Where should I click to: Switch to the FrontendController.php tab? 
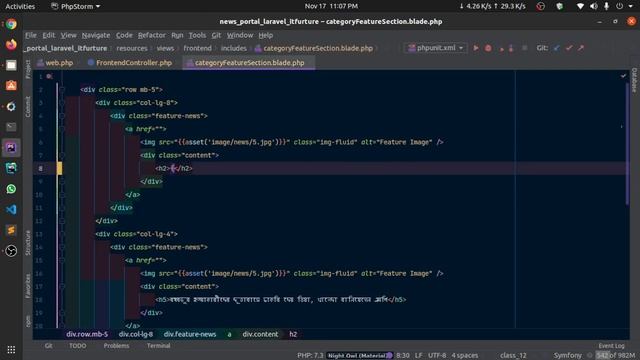[x=130, y=63]
